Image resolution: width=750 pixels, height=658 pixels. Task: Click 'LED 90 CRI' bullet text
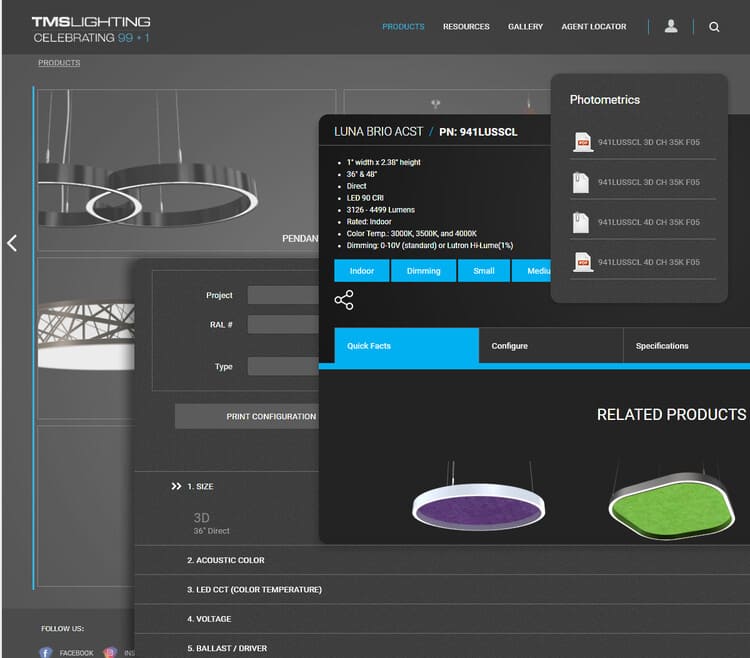pos(365,198)
